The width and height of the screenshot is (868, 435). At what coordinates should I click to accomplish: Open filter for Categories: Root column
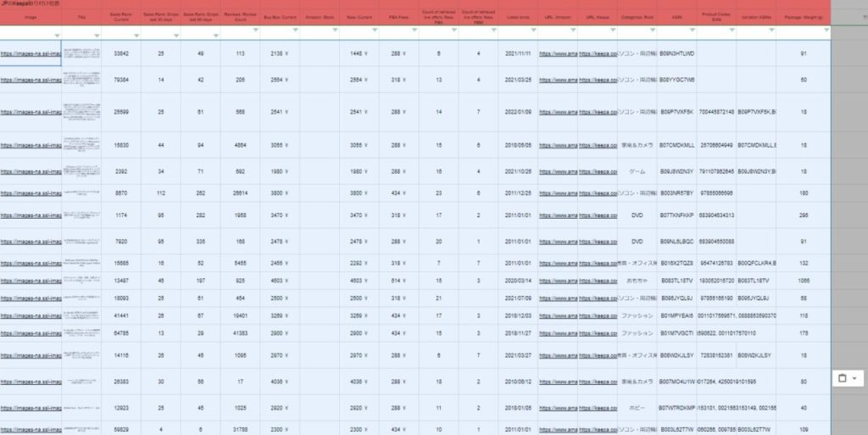(x=653, y=30)
